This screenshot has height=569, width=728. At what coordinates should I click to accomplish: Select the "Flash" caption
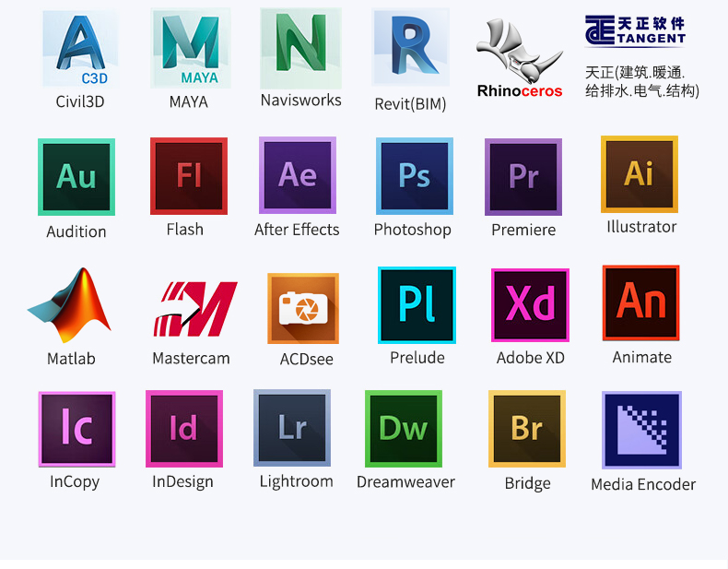tap(185, 230)
